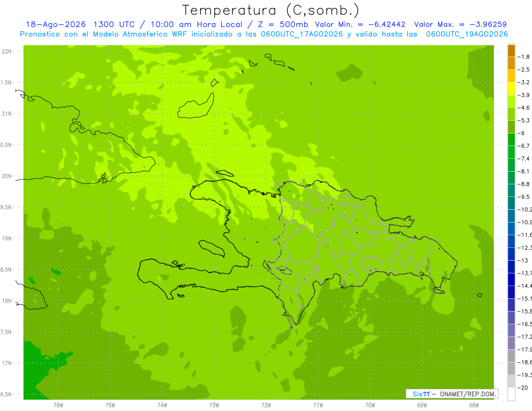
Task: Click the '-3.9' colorbar label
Action: [x=524, y=95]
